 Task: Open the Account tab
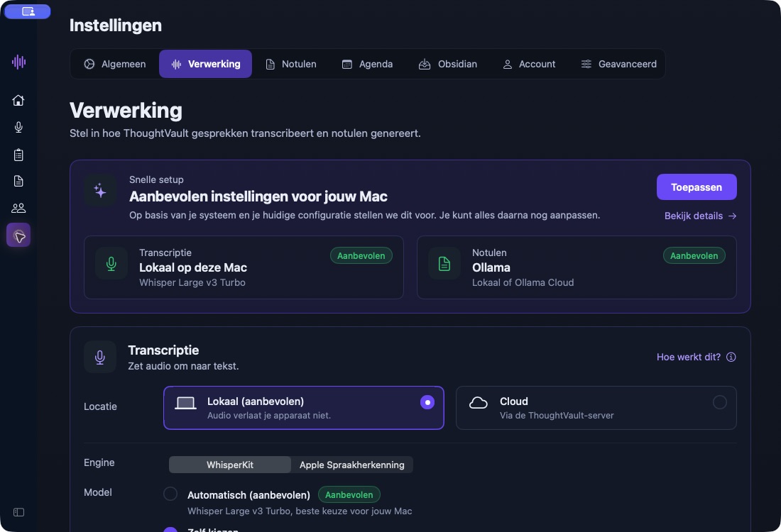529,64
